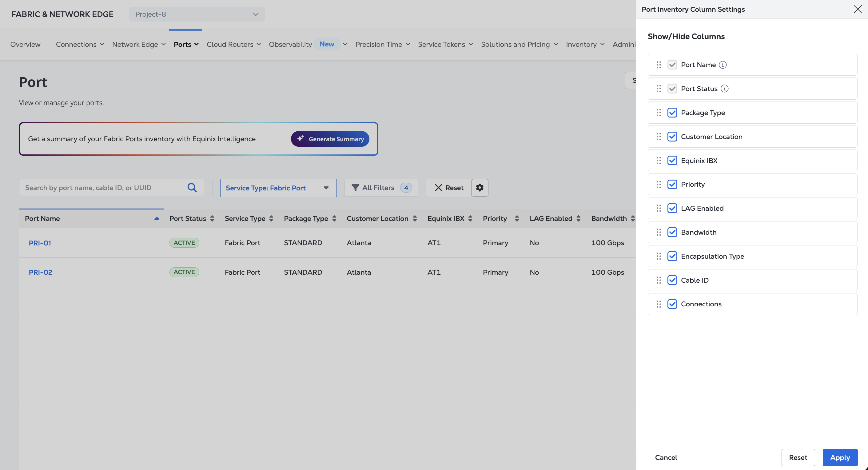The width and height of the screenshot is (868, 470).
Task: Click the ACTIVE badge for PRI-01
Action: [x=184, y=243]
